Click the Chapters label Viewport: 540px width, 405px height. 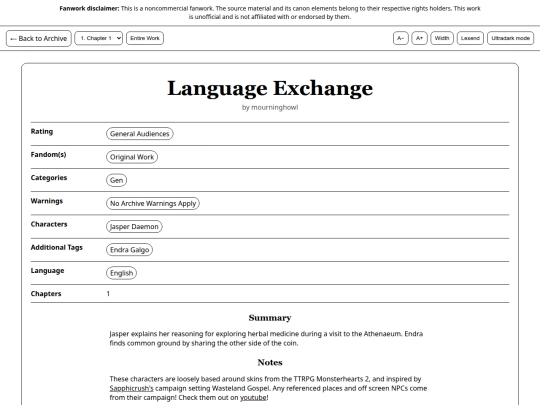pyautogui.click(x=46, y=294)
